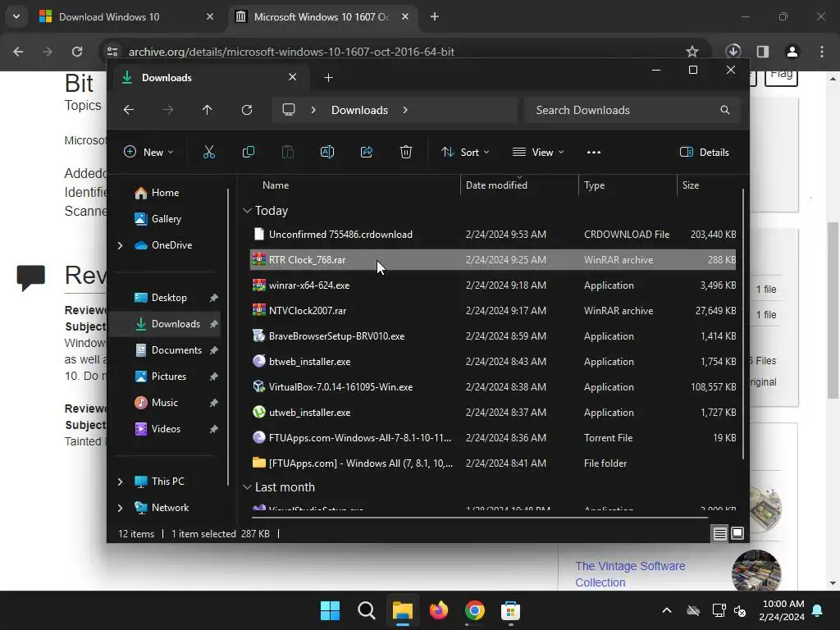Go up one folder level in Explorer
Image resolution: width=840 pixels, height=630 pixels.
[208, 110]
